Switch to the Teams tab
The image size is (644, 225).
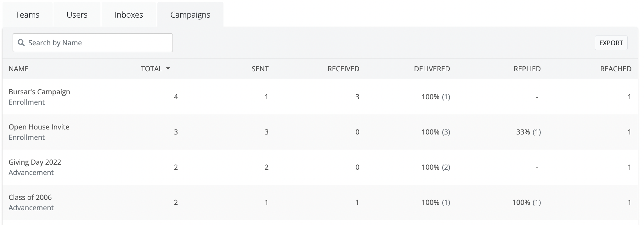point(27,15)
